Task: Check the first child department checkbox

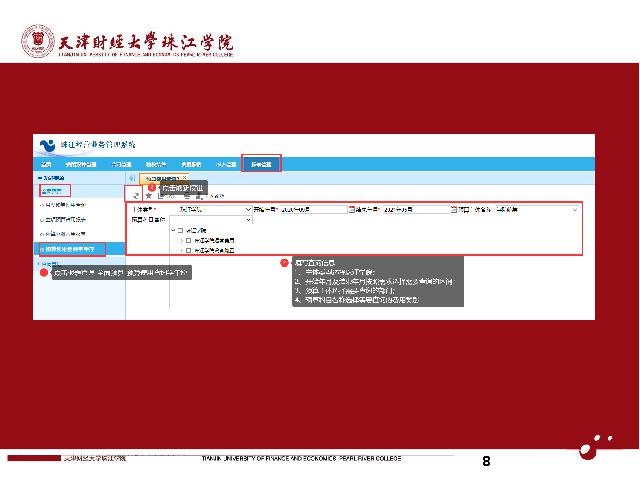Action: coord(188,241)
